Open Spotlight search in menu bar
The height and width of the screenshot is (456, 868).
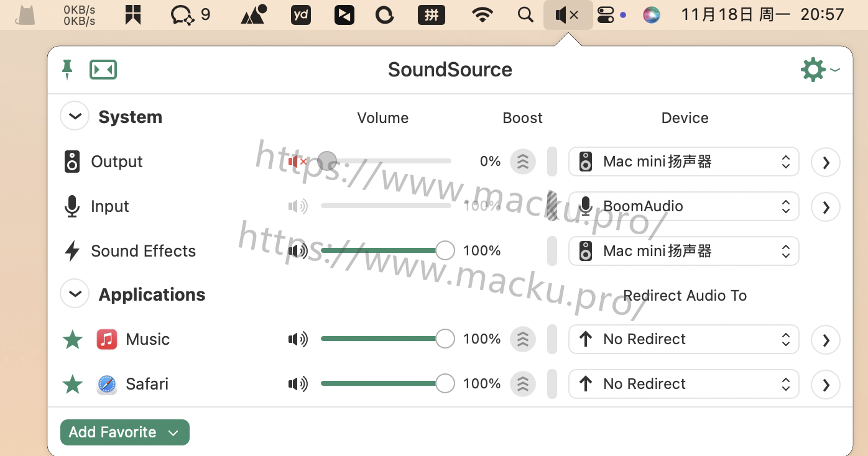pos(526,15)
